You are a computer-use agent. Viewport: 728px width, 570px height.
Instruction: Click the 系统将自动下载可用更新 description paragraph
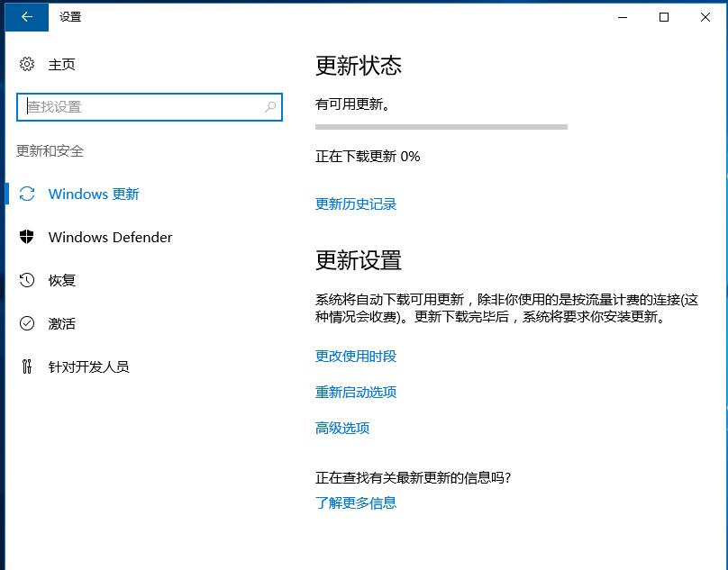[x=506, y=308]
